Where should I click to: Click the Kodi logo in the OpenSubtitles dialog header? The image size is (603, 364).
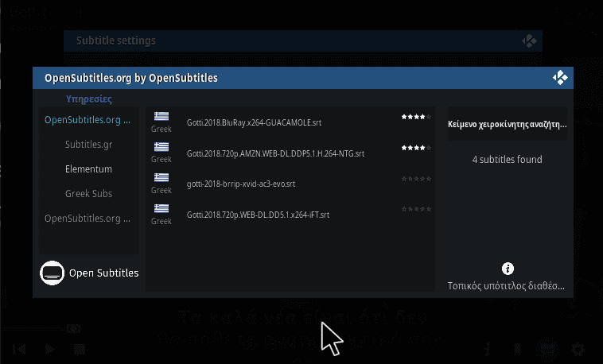(560, 78)
